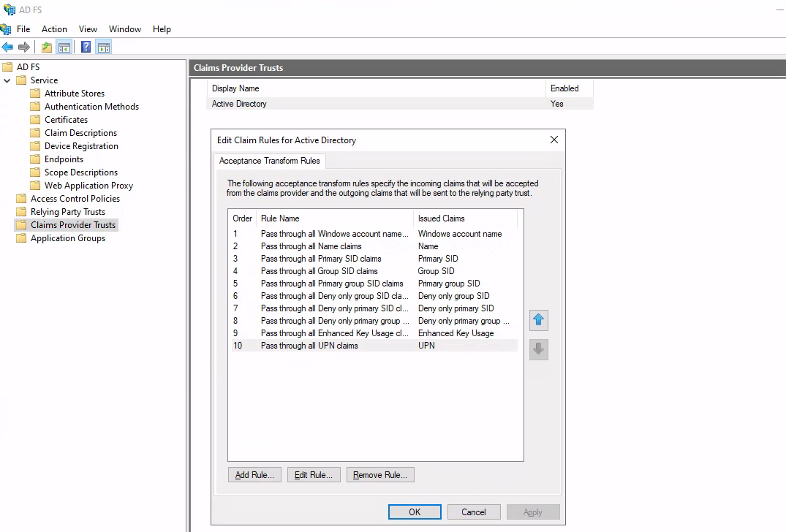This screenshot has height=532, width=786.
Task: Click the Issued Claims column header
Action: tap(465, 218)
